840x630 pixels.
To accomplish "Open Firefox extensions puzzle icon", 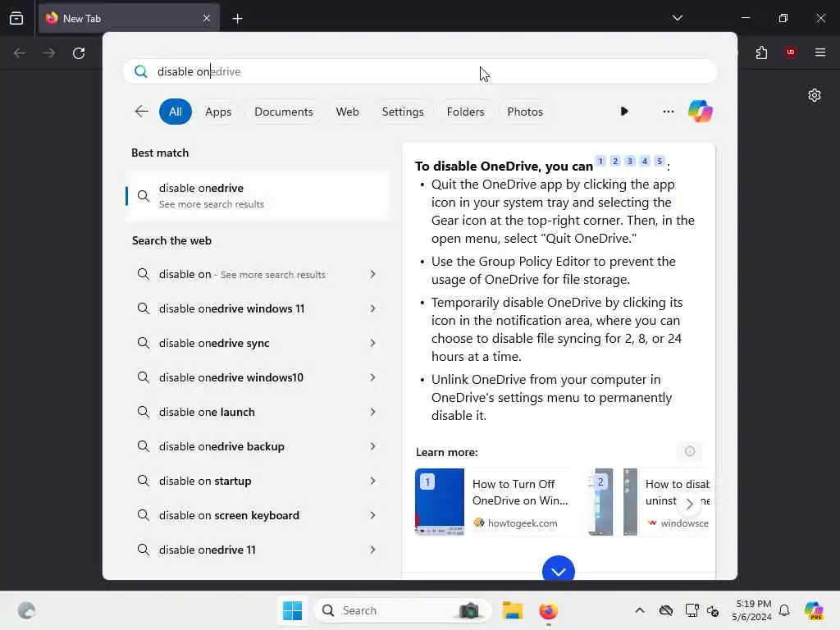I will (x=761, y=52).
